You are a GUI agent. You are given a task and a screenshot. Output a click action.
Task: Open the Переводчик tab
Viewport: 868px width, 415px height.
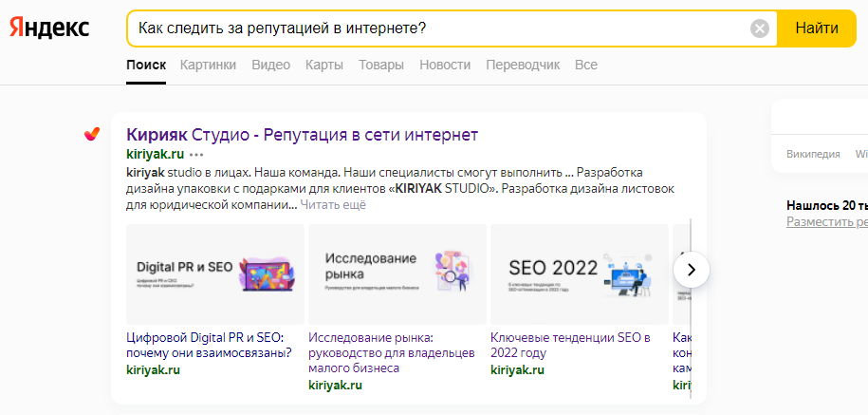tap(523, 65)
